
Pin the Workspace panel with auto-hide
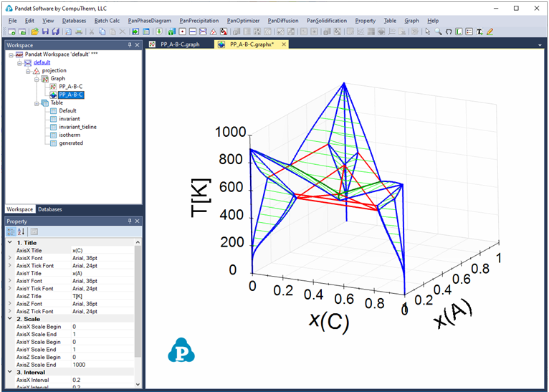[x=130, y=45]
